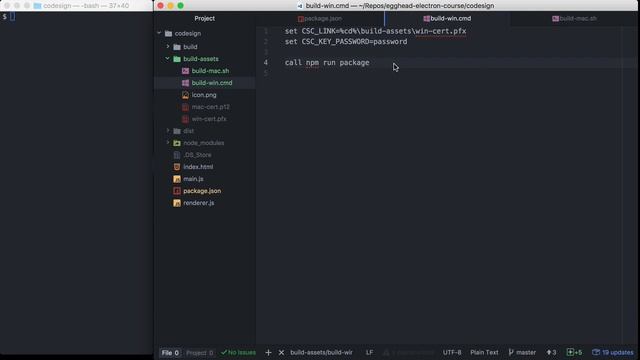Image resolution: width=640 pixels, height=360 pixels.
Task: Change the UTF-8 encoding selector
Action: [x=452, y=352]
